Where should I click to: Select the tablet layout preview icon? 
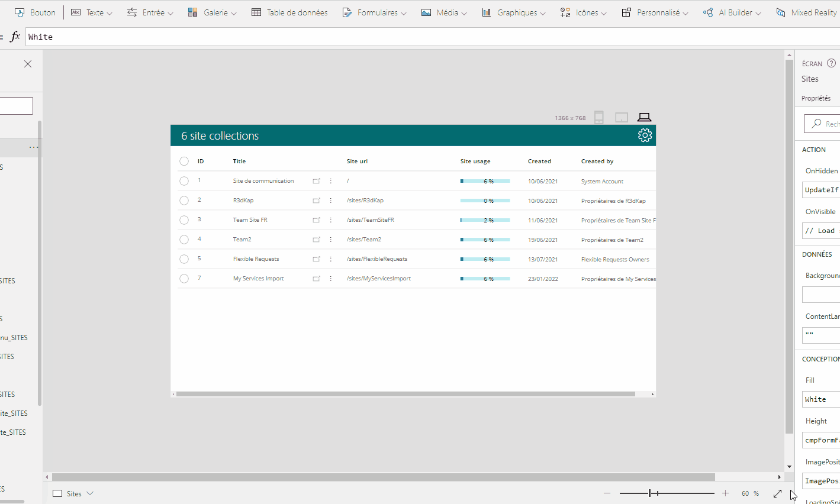point(622,118)
